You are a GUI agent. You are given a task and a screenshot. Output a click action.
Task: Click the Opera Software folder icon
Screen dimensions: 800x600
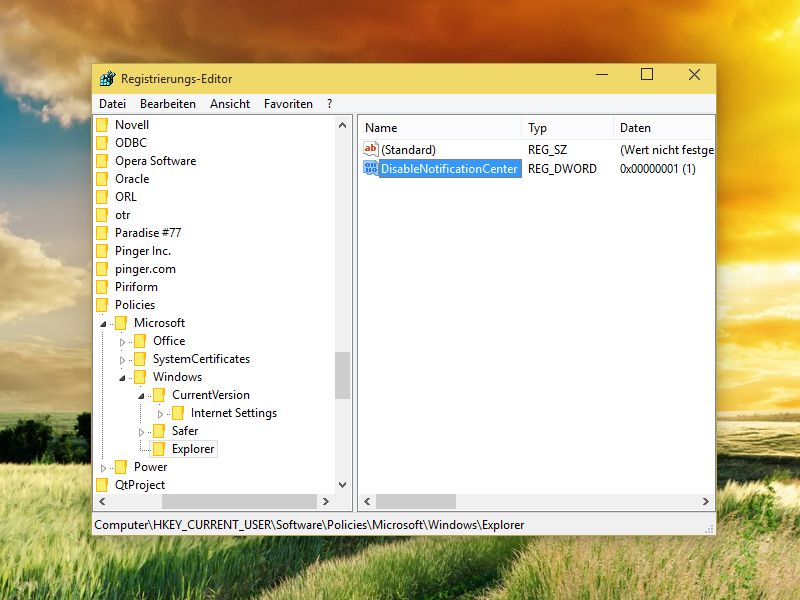coord(102,161)
